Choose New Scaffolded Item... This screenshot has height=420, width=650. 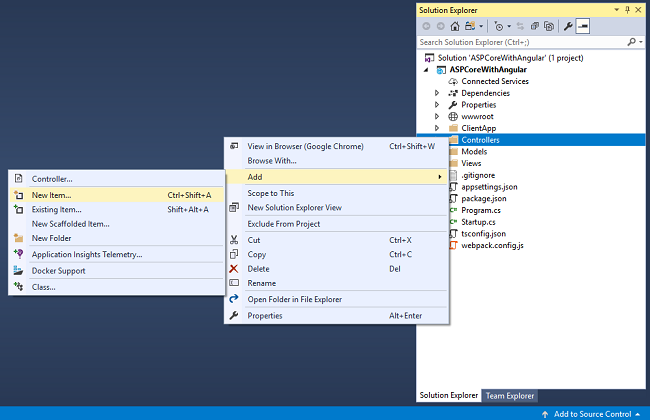[116, 224]
